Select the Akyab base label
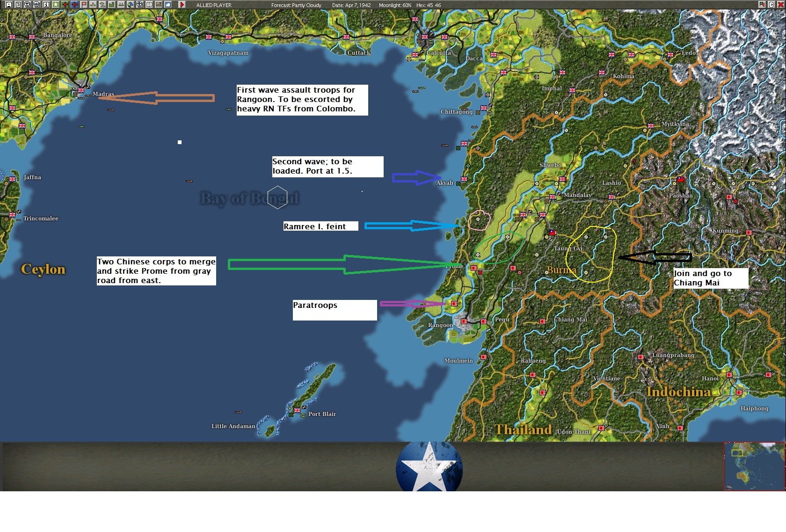Viewport: 786px width, 532px height. (444, 183)
